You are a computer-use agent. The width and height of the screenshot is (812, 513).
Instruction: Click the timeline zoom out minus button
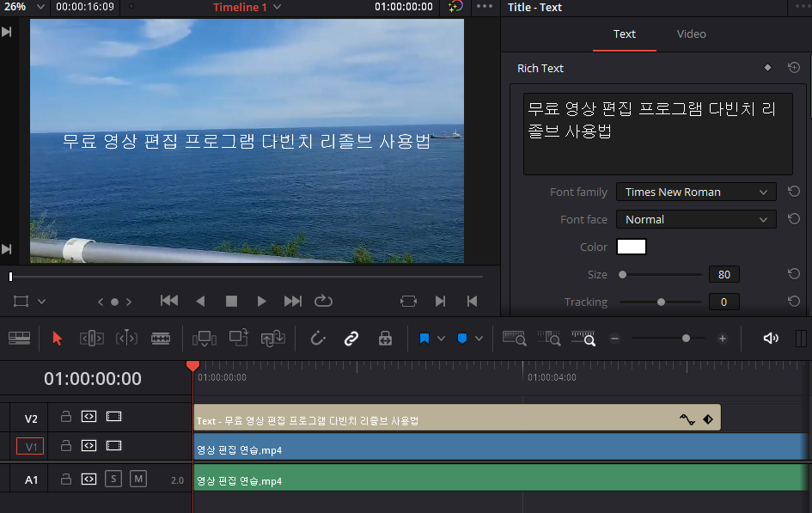point(614,339)
